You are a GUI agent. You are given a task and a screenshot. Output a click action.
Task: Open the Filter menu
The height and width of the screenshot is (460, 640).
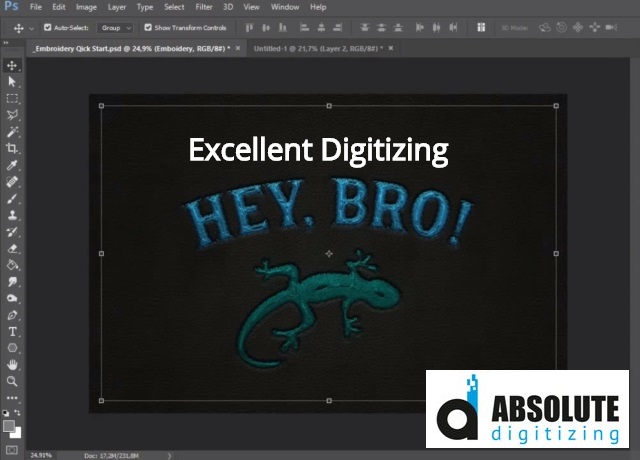[204, 7]
